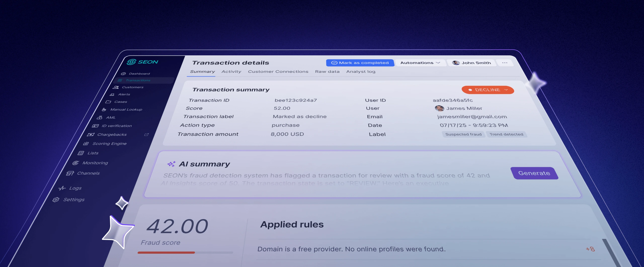Image resolution: width=644 pixels, height=267 pixels.
Task: Open the DECLINE status dropdown
Action: pos(488,90)
